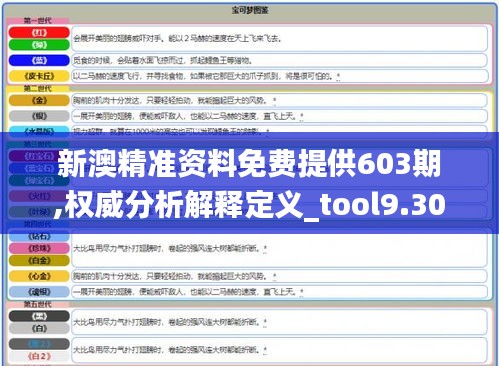Image resolution: width=499 pixels, height=366 pixels.
Task: Click the 第一世代 generation header
Action: [x=38, y=21]
